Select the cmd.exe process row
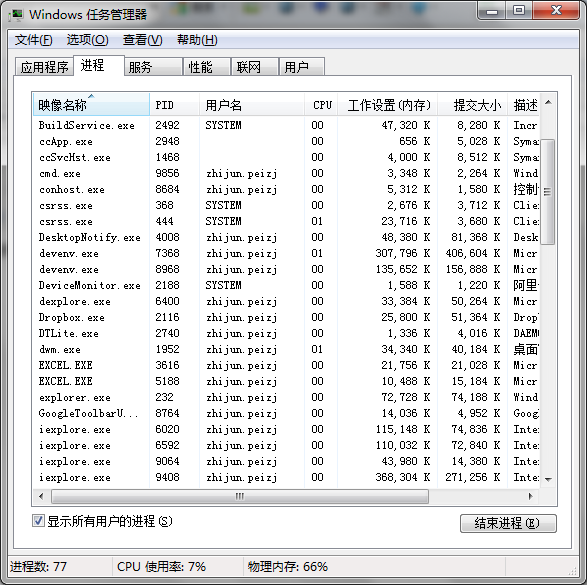Image resolution: width=587 pixels, height=585 pixels. (x=286, y=173)
